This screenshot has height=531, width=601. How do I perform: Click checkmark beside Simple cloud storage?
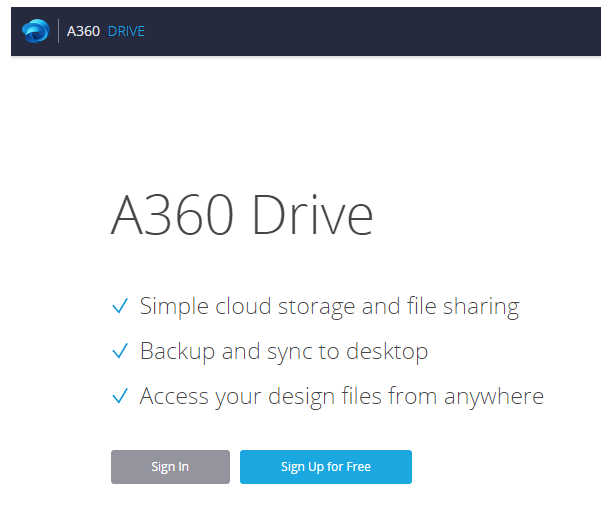(120, 306)
